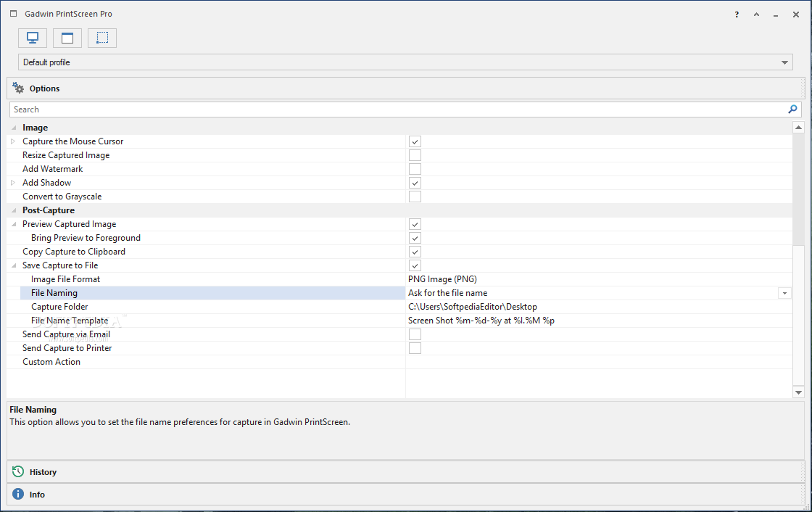Viewport: 812px width, 512px height.
Task: Click the app icon in title bar
Action: coord(14,14)
